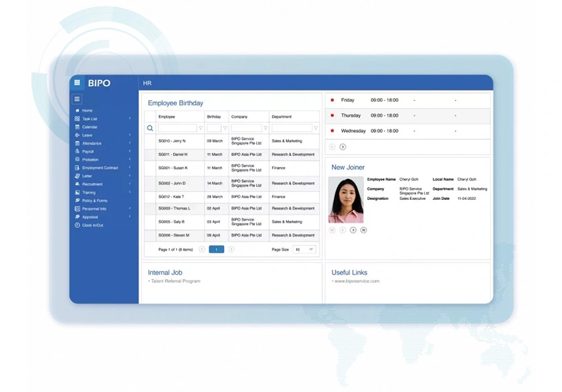Open the app grid launcher beside BIPO logo
The height and width of the screenshot is (392, 562).
77,83
